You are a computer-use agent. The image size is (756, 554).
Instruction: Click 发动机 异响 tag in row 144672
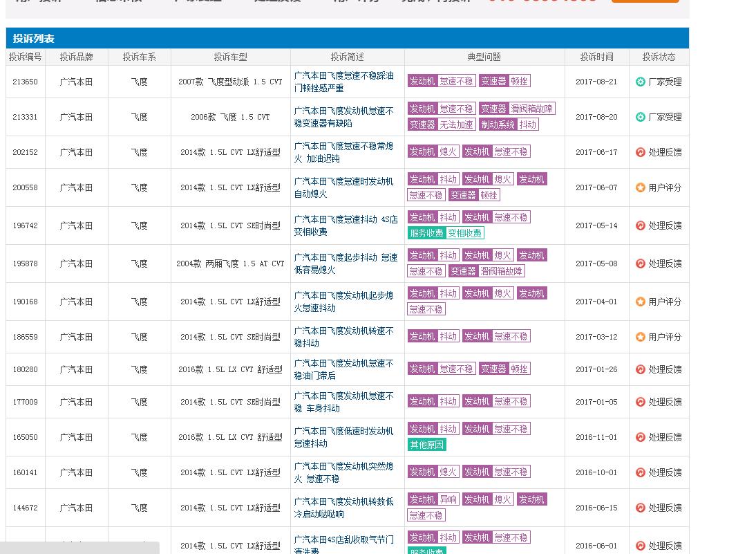pos(433,499)
